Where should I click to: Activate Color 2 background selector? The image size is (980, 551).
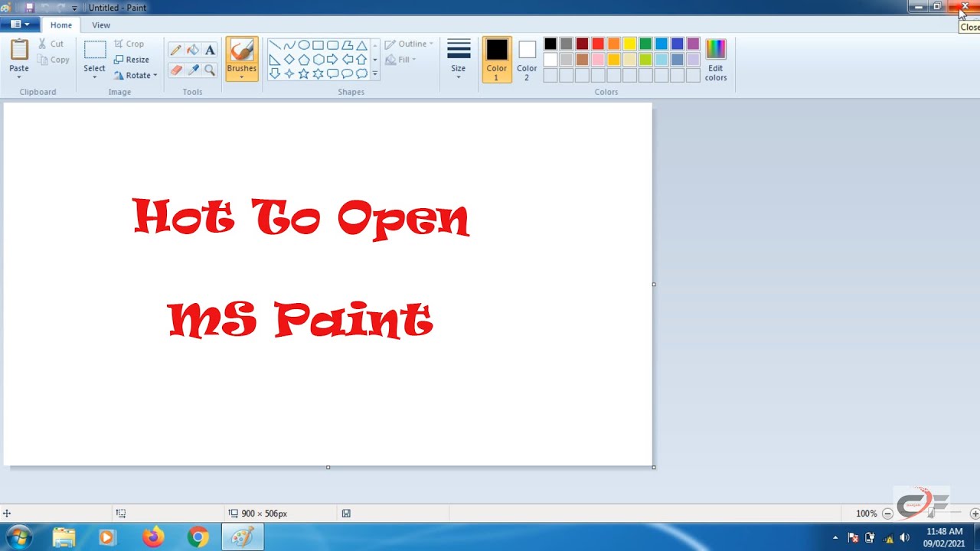pos(527,60)
